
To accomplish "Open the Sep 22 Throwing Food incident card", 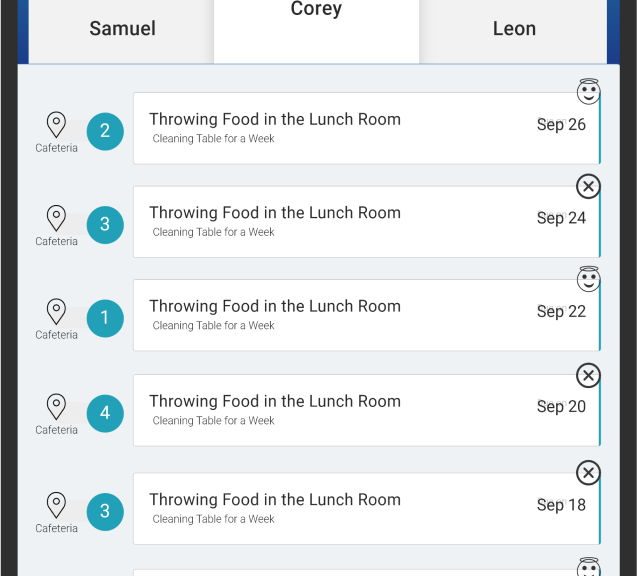I will click(367, 315).
